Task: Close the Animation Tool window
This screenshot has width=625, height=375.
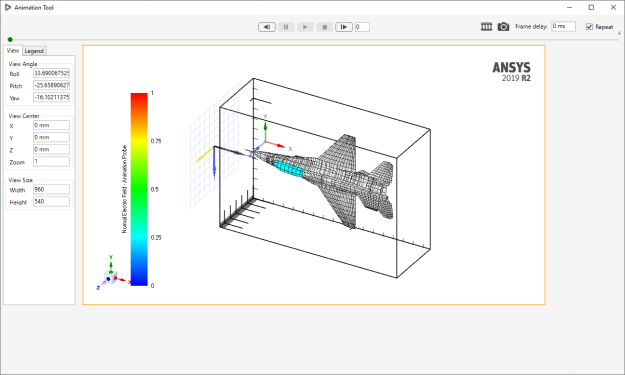Action: [x=613, y=7]
